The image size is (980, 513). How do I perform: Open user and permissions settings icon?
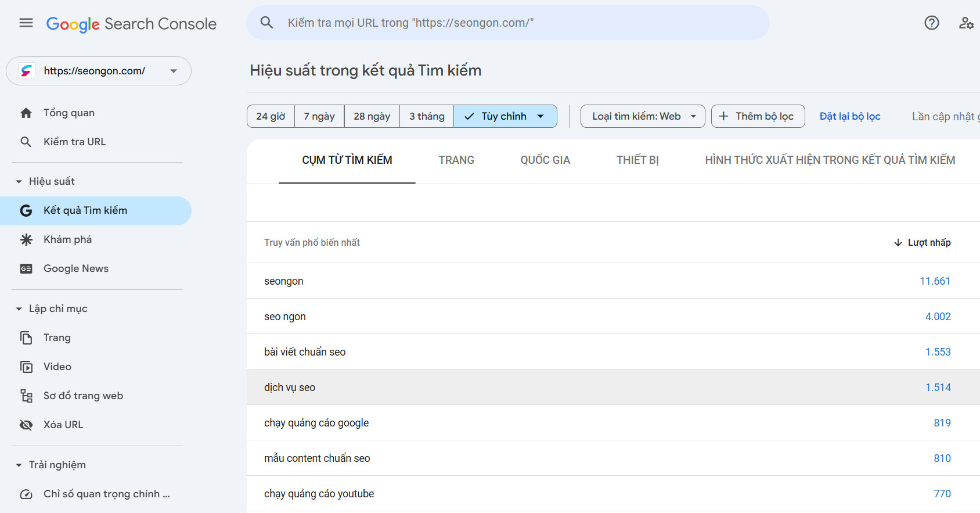(966, 23)
